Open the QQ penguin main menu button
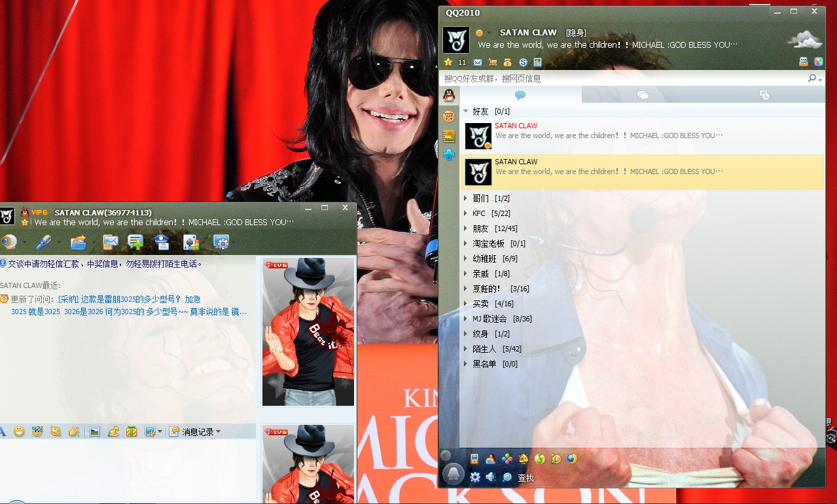Screen dimensions: 837x504 tap(453, 474)
